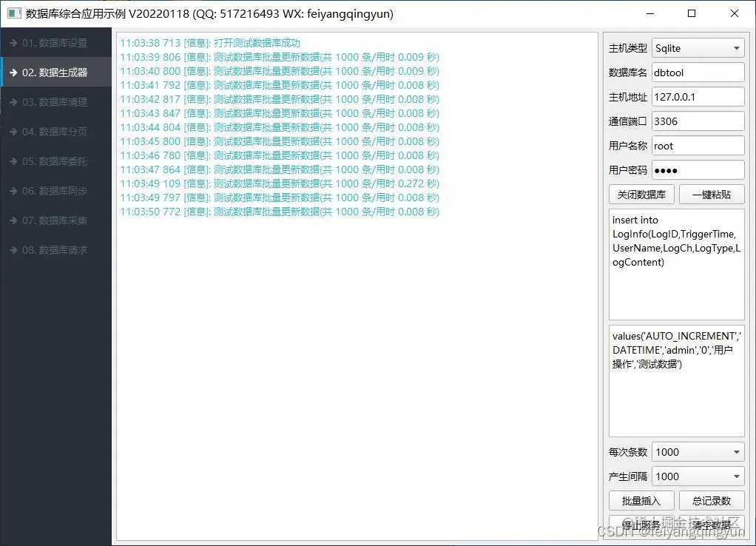Click the 一键粘贴 button
Image resolution: width=756 pixels, height=546 pixels.
(x=712, y=195)
